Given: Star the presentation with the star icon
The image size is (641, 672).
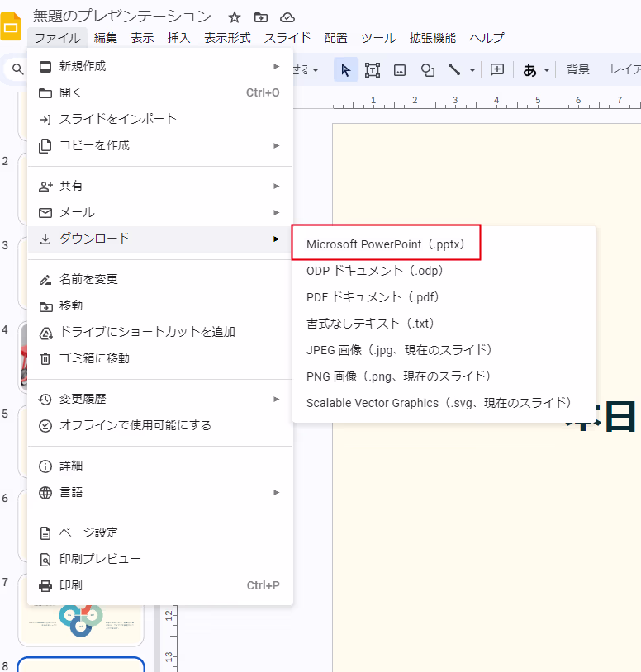Looking at the screenshot, I should (234, 17).
